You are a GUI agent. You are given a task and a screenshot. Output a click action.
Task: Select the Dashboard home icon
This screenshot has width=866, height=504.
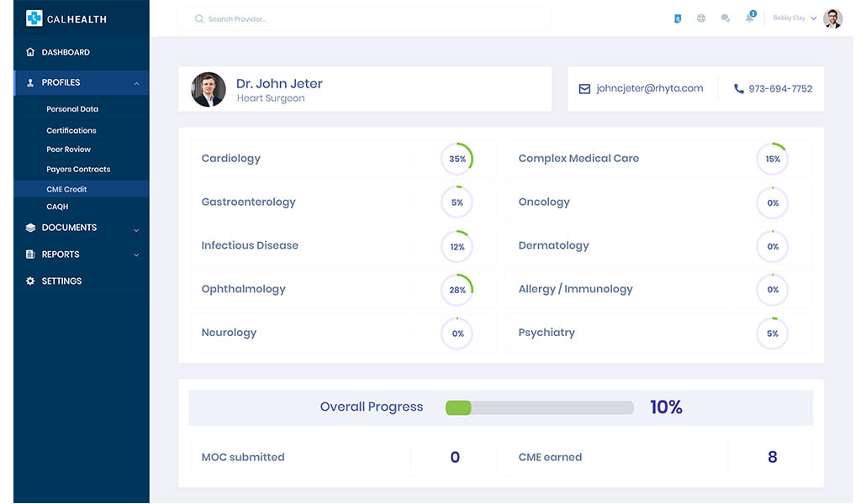tap(30, 52)
